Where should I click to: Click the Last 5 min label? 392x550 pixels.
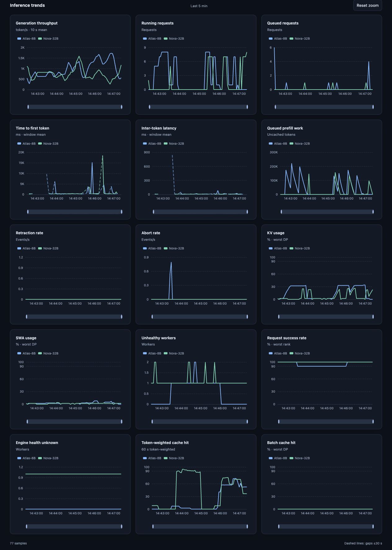click(x=199, y=6)
